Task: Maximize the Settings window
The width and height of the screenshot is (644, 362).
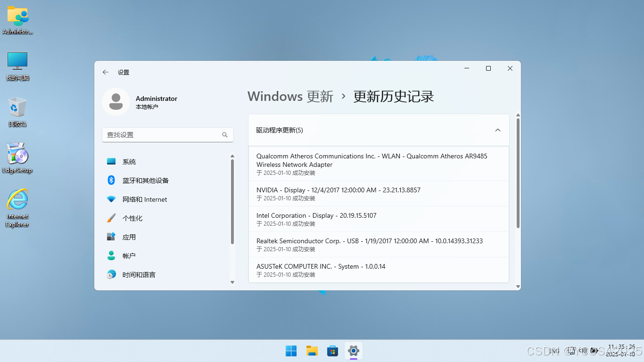Action: click(488, 69)
